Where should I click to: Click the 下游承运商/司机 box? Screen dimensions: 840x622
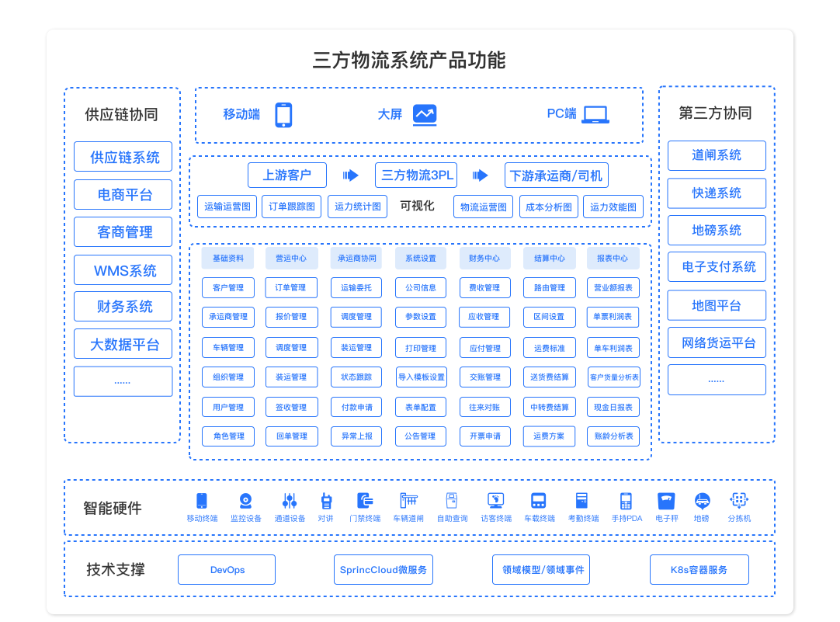coord(556,175)
